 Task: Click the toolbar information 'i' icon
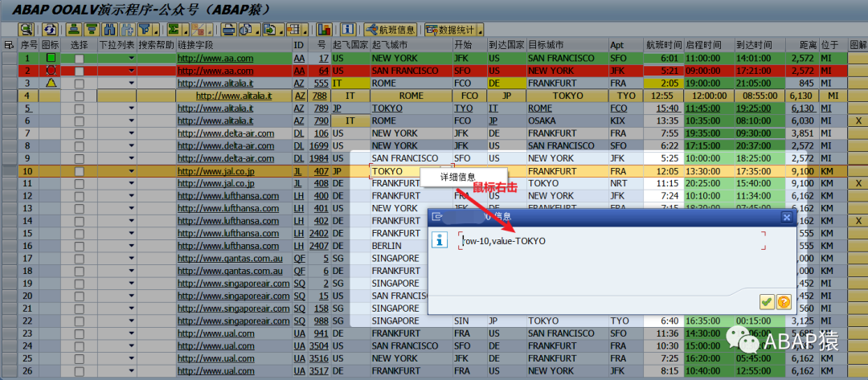[348, 29]
